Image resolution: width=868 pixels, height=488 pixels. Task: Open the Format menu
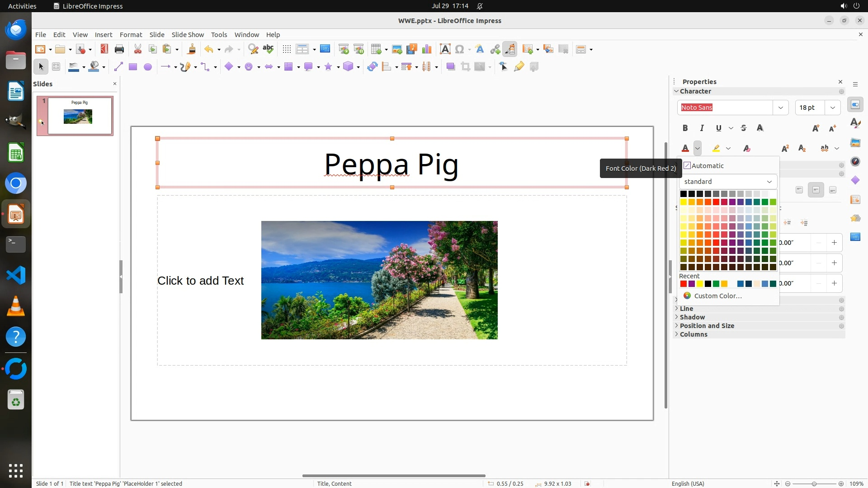tap(131, 35)
